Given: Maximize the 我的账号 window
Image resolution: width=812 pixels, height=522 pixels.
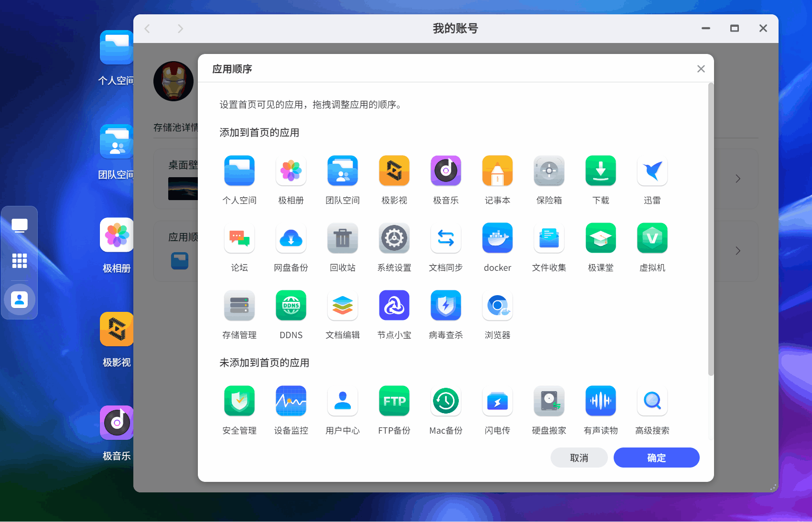Looking at the screenshot, I should (x=735, y=29).
